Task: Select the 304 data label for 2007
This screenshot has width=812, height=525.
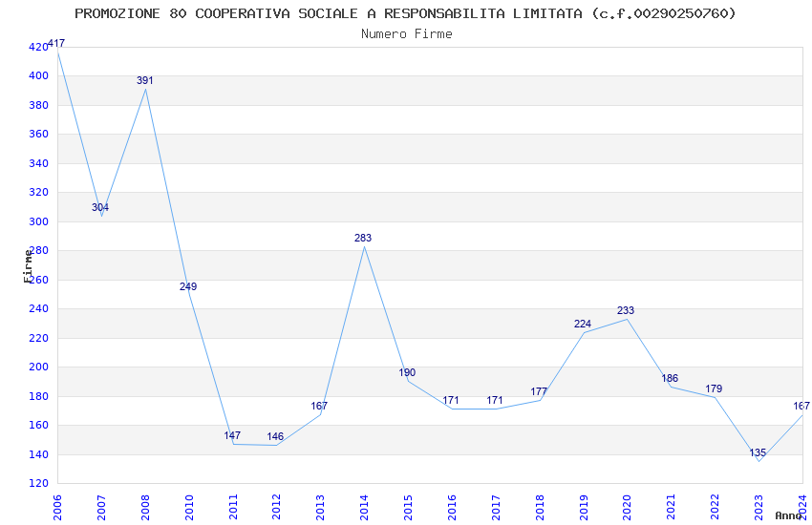Action: click(x=100, y=207)
